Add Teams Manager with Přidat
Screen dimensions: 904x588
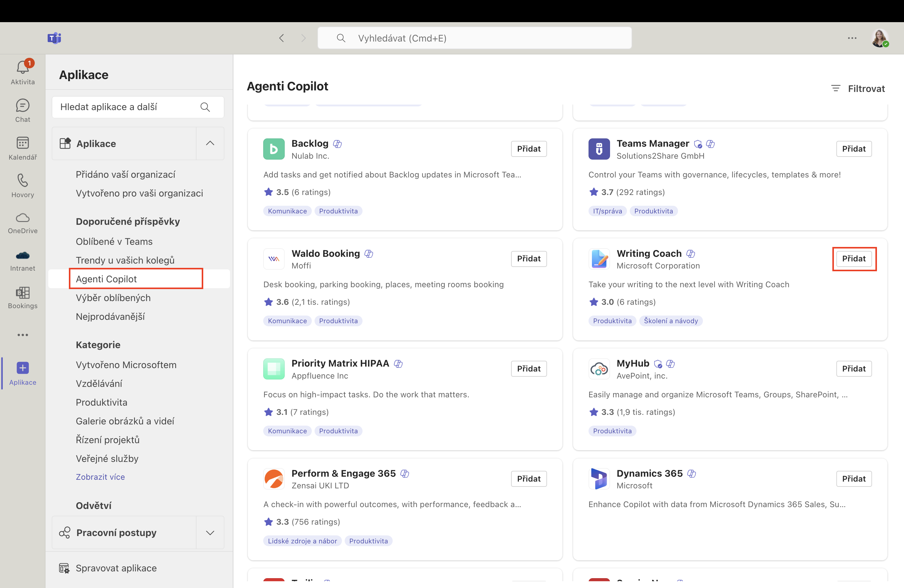point(854,149)
